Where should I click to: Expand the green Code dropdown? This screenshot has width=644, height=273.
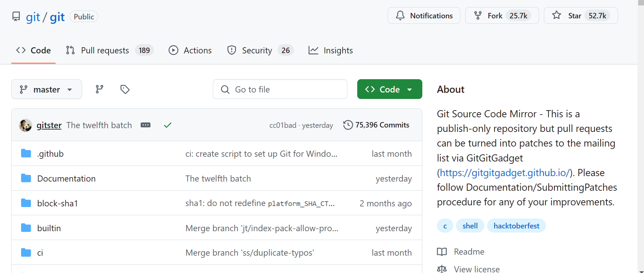click(x=389, y=89)
